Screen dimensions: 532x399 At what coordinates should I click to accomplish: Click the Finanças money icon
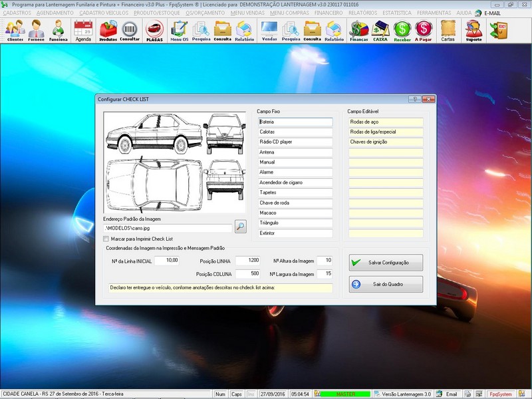[359, 30]
